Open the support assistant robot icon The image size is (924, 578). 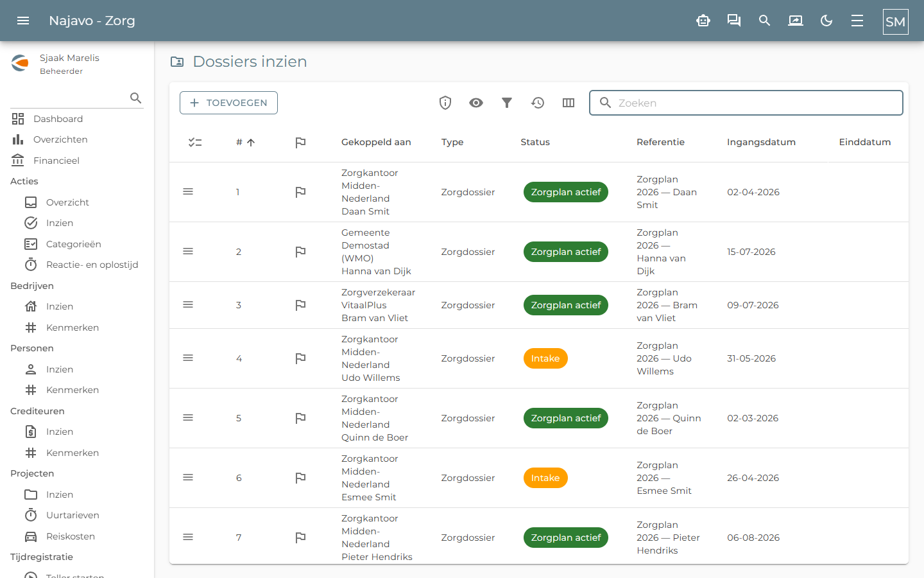[703, 21]
